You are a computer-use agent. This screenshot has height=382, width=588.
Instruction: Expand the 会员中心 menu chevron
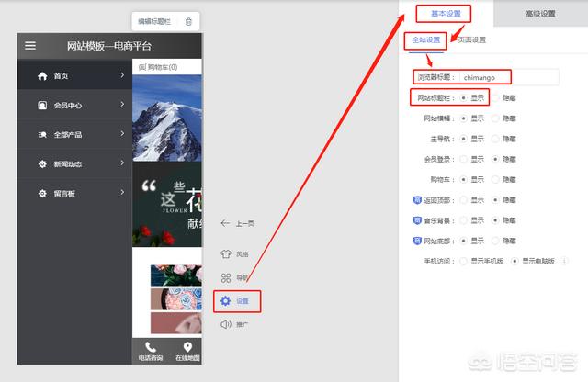pos(122,104)
